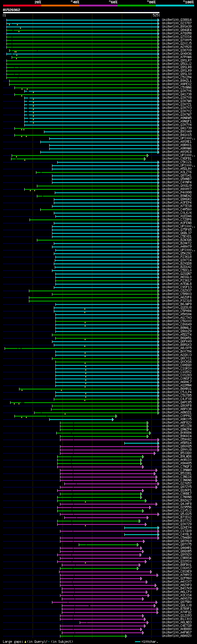The width and height of the screenshot is (197, 644).
Task: Click the cyan alignment bar for UniRef100_A5B514
Action: (142, 443)
